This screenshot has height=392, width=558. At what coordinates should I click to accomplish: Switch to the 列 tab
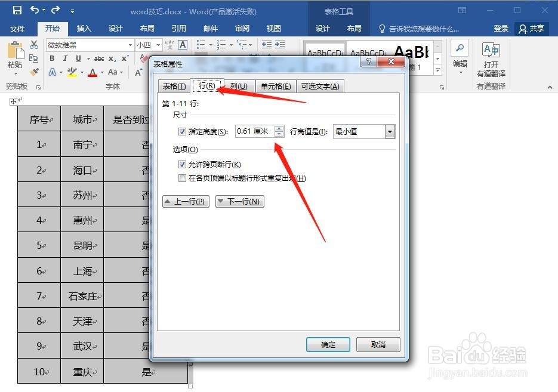pos(238,86)
